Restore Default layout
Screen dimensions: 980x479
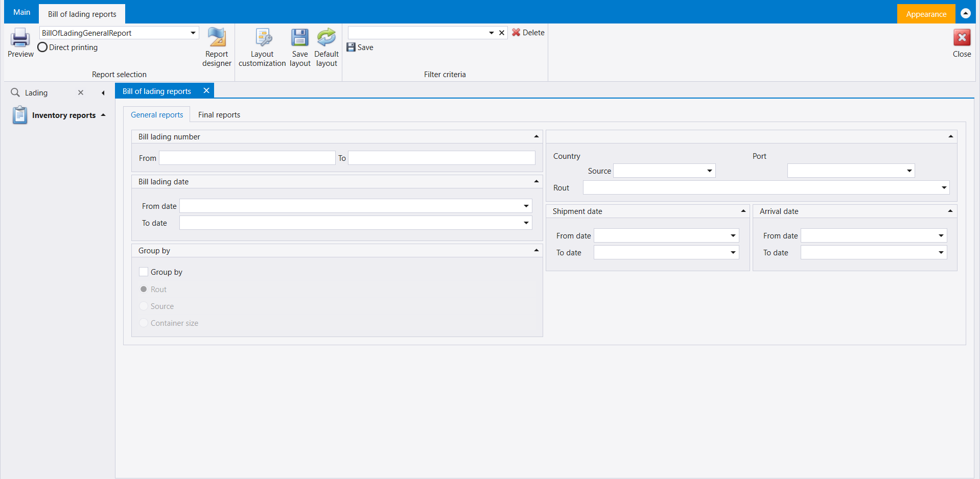coord(326,47)
